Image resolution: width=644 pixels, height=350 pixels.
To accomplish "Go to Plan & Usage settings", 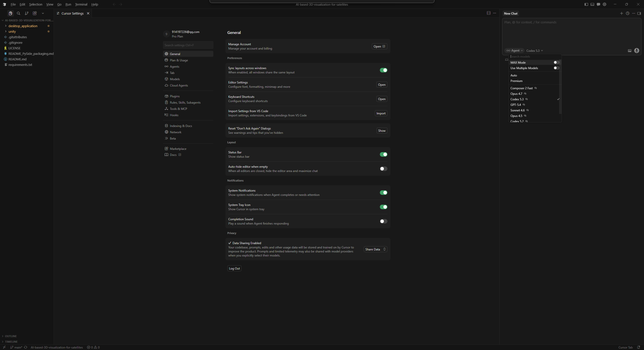I will point(188,60).
